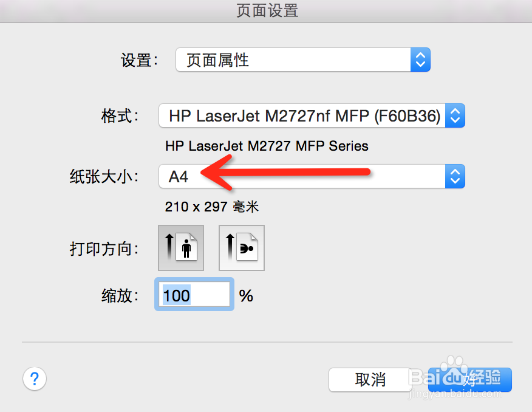
Task: Click the 格式 label
Action: coord(120,116)
